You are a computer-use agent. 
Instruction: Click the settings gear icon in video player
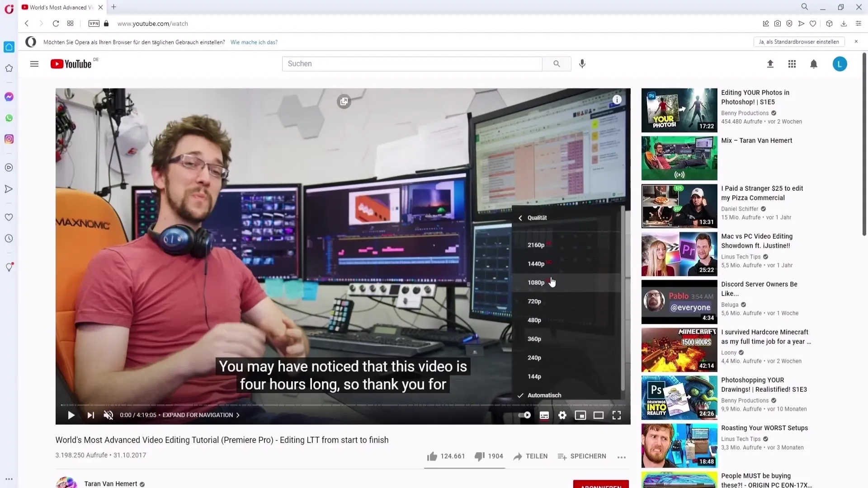point(561,415)
